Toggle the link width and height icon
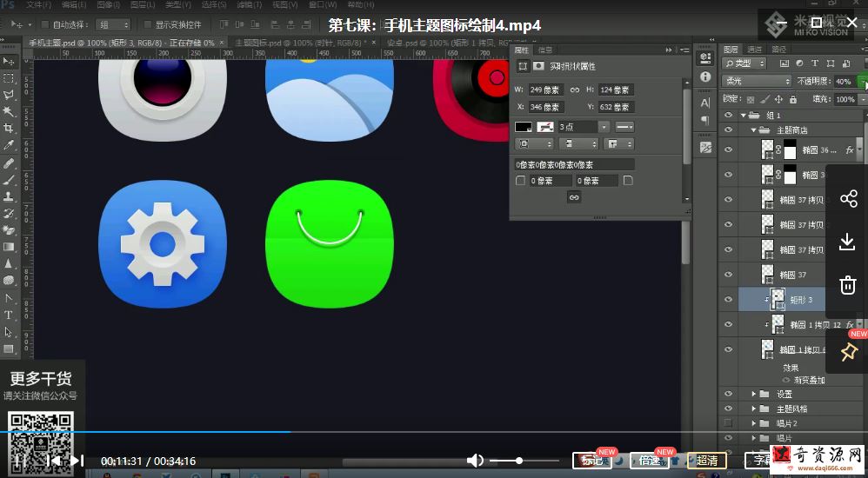868x478 pixels. 575,90
